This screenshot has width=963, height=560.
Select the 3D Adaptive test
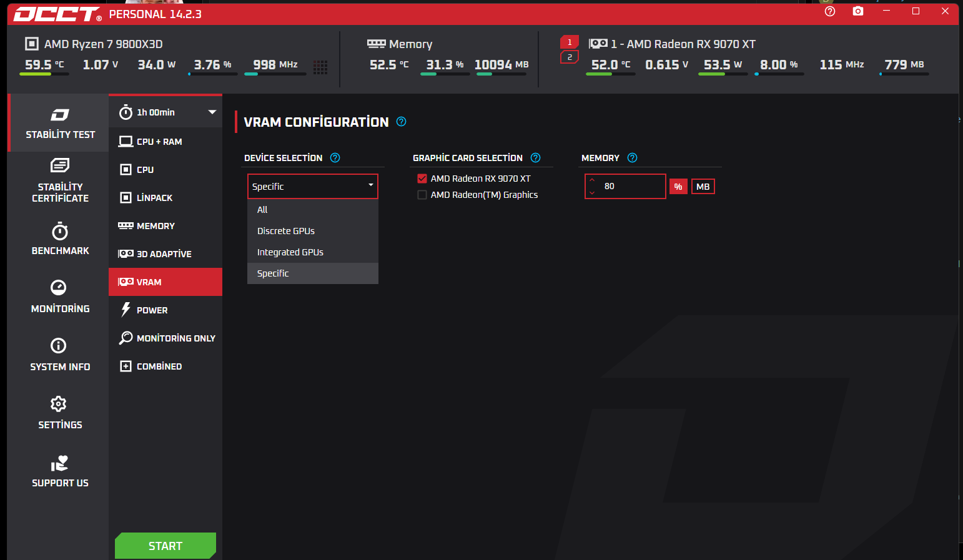point(166,254)
